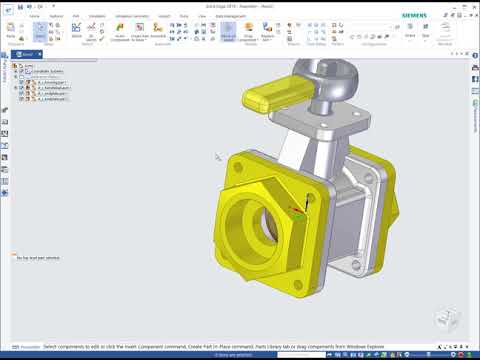The width and height of the screenshot is (480, 360).
Task: Switch to the Simulation ribbon tab
Action: (x=97, y=16)
